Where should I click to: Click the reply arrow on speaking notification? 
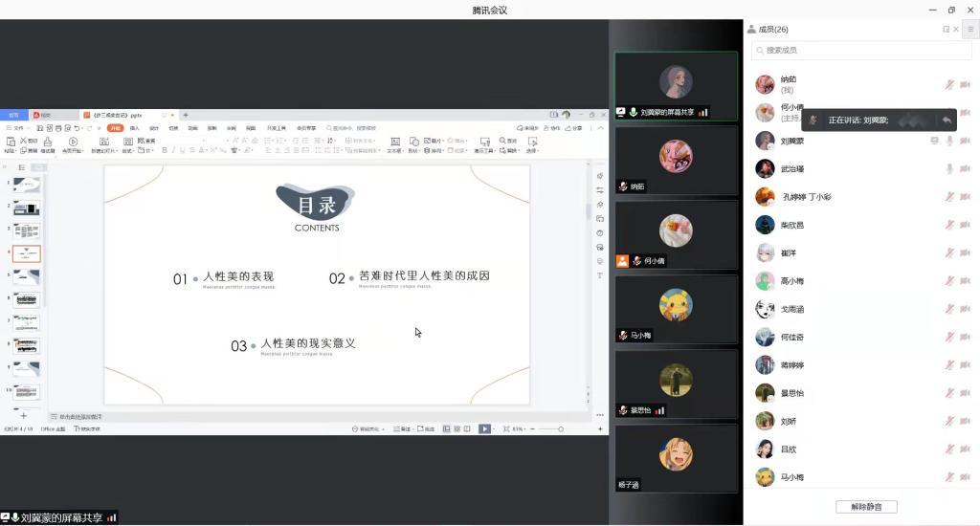coord(947,121)
